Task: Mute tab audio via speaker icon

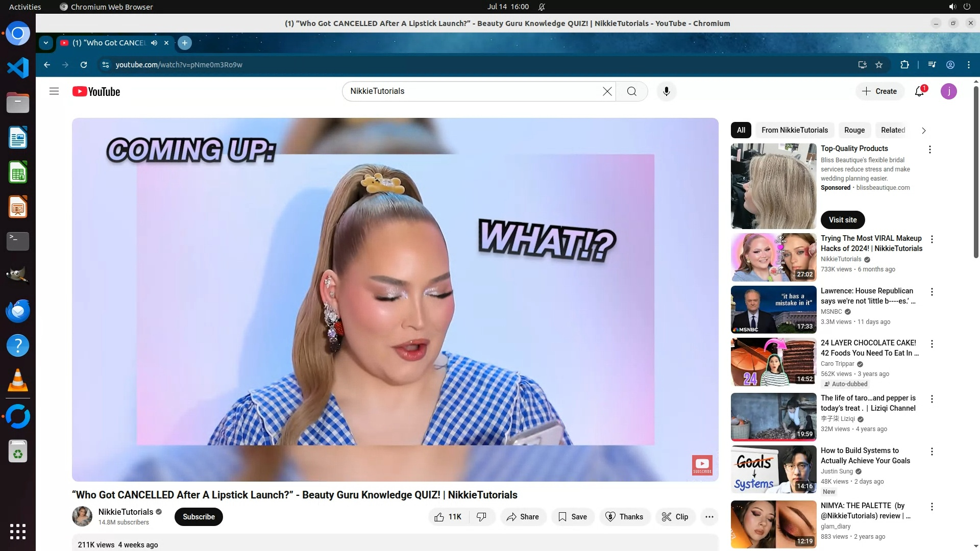Action: [154, 43]
